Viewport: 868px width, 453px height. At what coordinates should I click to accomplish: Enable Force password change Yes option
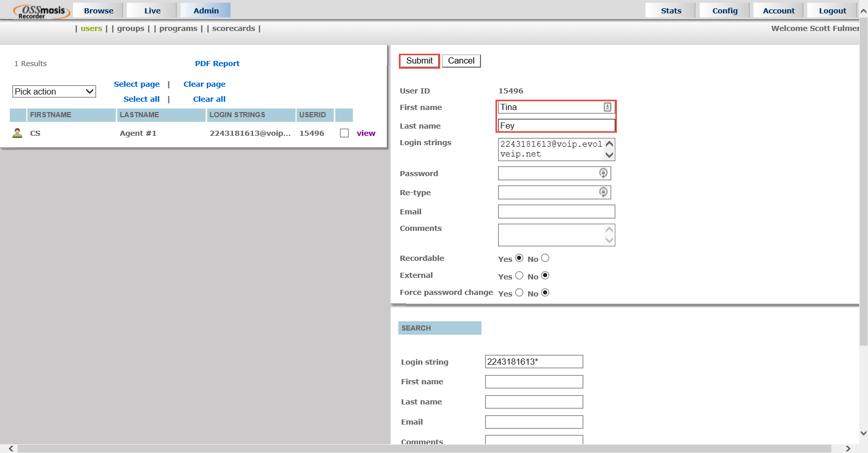tap(519, 292)
